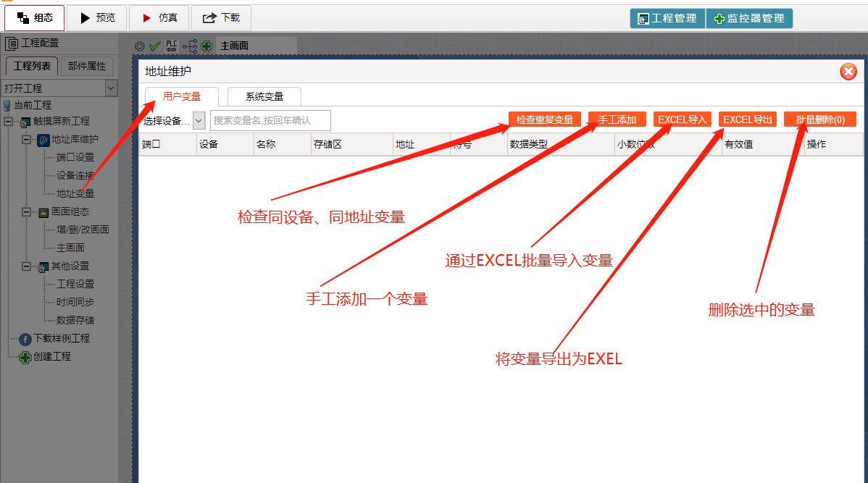Switch to the 系统变量 tab
Viewport: 868px width, 483px height.
tap(264, 96)
